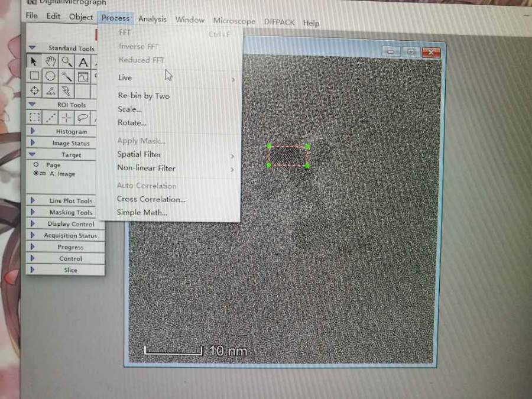Screen dimensions: 532x399
Task: Select the oval annotation tool
Action: tap(51, 76)
